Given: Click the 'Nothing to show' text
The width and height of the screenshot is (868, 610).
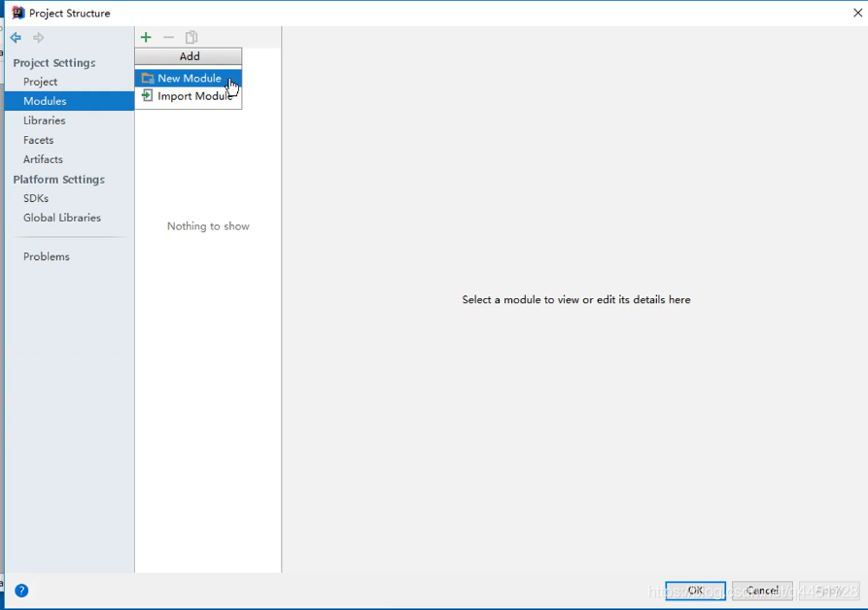Looking at the screenshot, I should coord(208,226).
